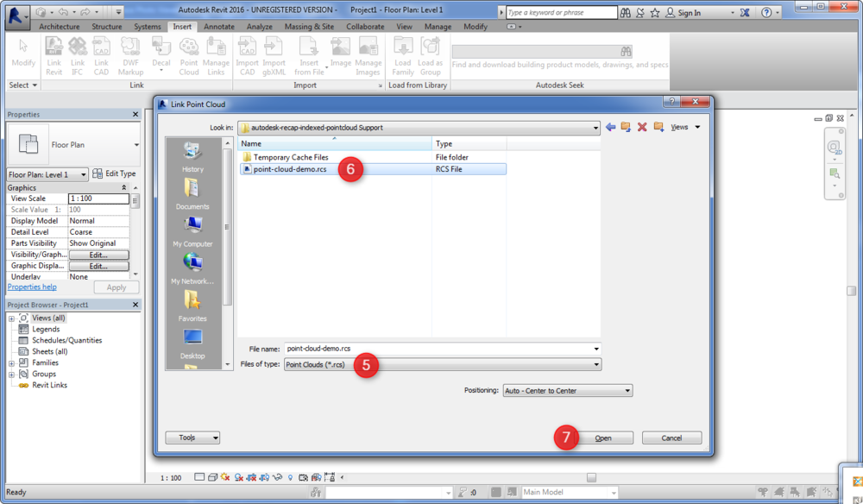Click the Link IFC ribbon tool

click(x=78, y=55)
